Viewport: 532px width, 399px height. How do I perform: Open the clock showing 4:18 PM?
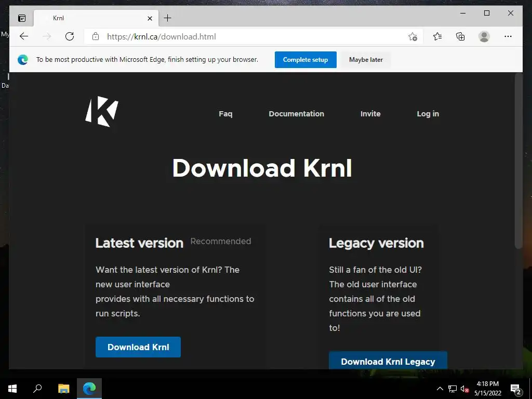487,389
